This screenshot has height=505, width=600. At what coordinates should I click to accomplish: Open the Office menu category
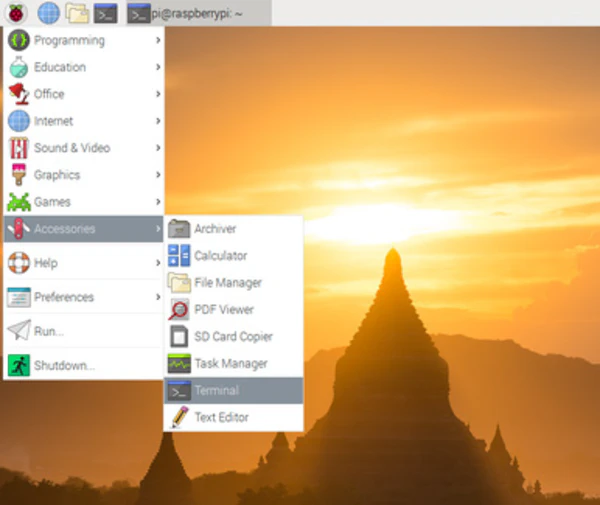coord(49,95)
